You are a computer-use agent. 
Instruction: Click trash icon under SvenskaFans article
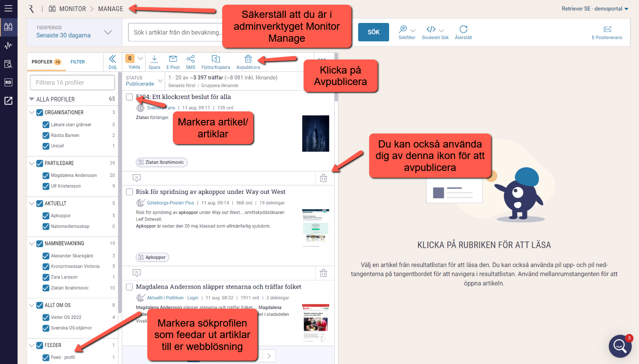click(324, 178)
